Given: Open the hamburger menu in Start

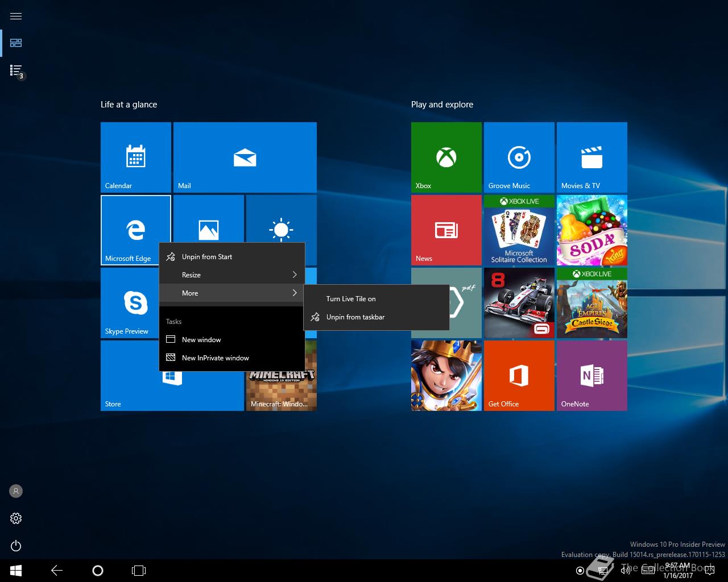Looking at the screenshot, I should tap(16, 16).
